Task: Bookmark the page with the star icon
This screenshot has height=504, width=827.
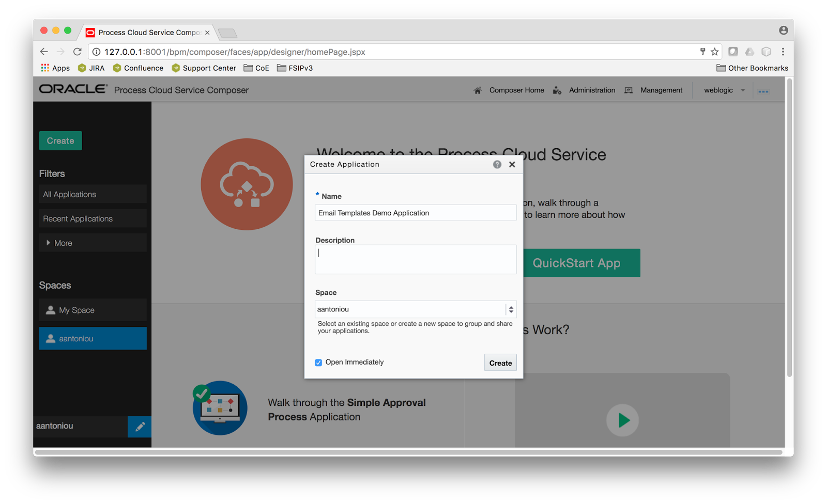Action: point(714,52)
